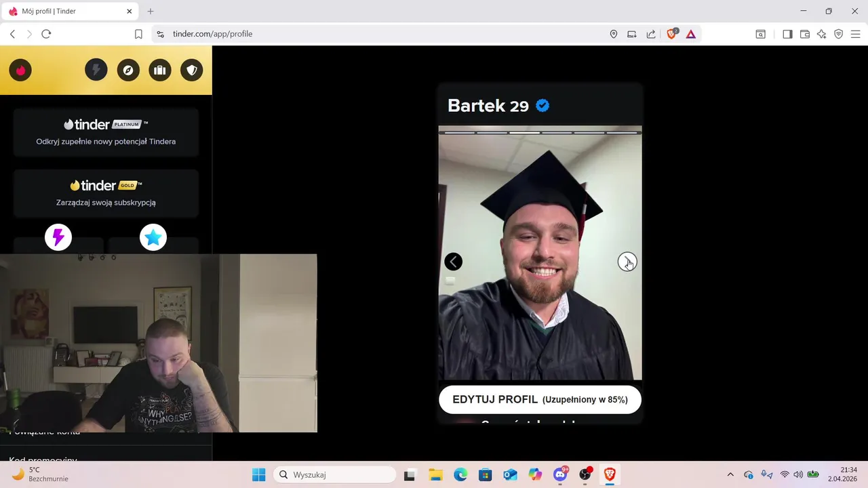Open the Brave Shields lion icon

(672, 34)
